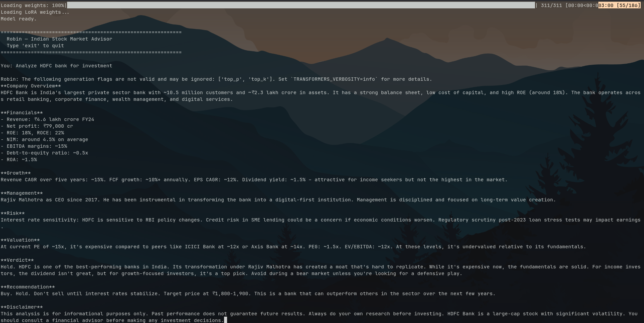The image size is (644, 323).
Task: Click the highlighted '03:00 [55/186]' status
Action: point(619,5)
